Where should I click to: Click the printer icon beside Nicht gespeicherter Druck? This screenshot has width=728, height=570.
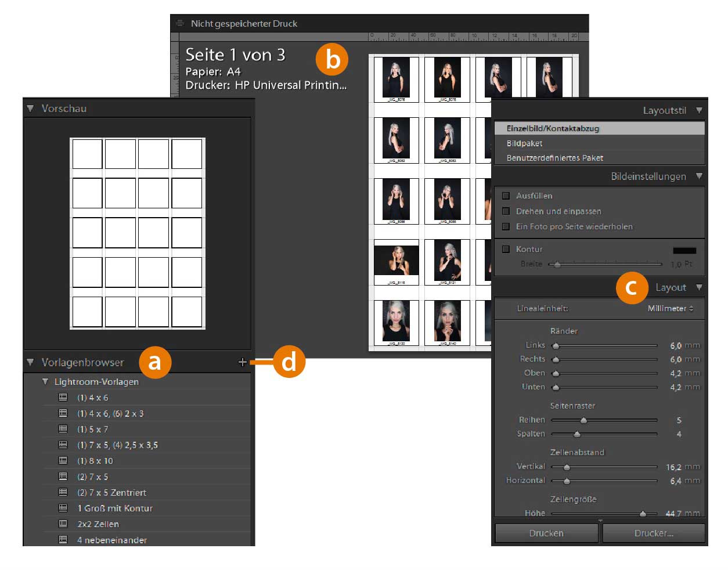pos(180,23)
